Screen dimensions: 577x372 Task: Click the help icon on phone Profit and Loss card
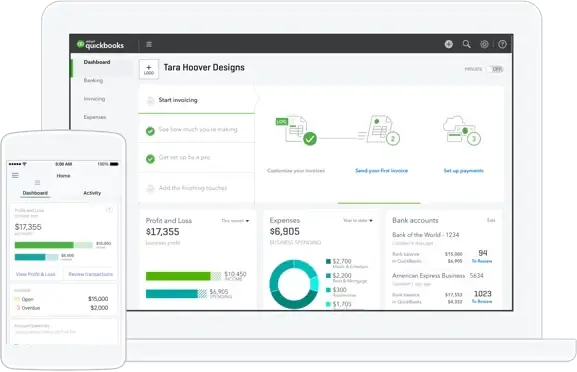tap(109, 210)
